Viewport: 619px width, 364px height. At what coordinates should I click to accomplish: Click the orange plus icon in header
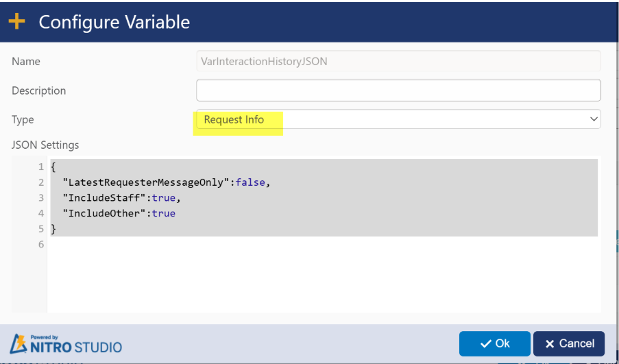[x=17, y=22]
